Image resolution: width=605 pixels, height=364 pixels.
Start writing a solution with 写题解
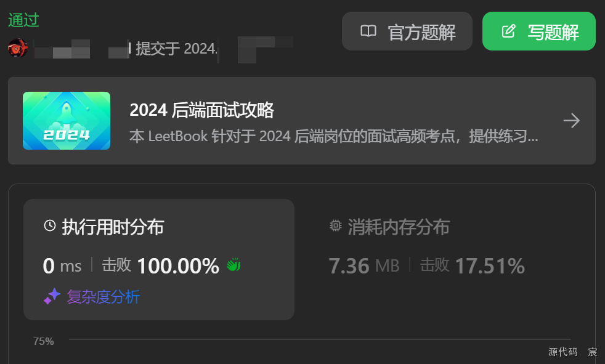click(x=539, y=31)
